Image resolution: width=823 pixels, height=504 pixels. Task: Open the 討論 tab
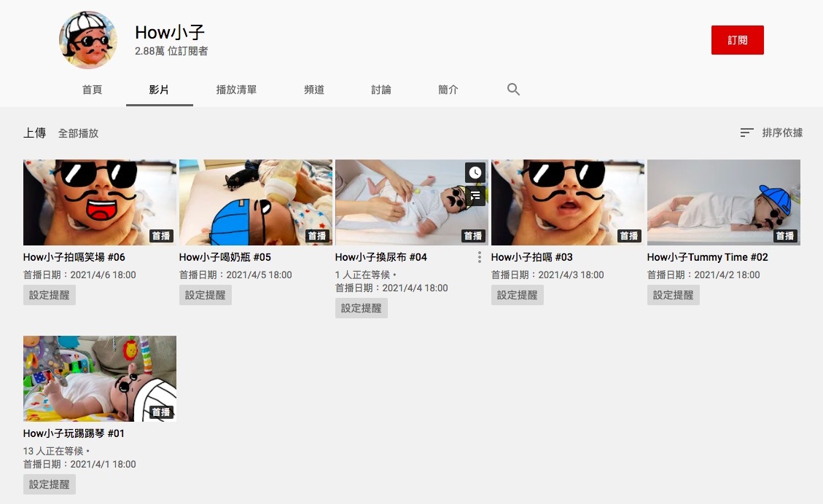coord(381,89)
